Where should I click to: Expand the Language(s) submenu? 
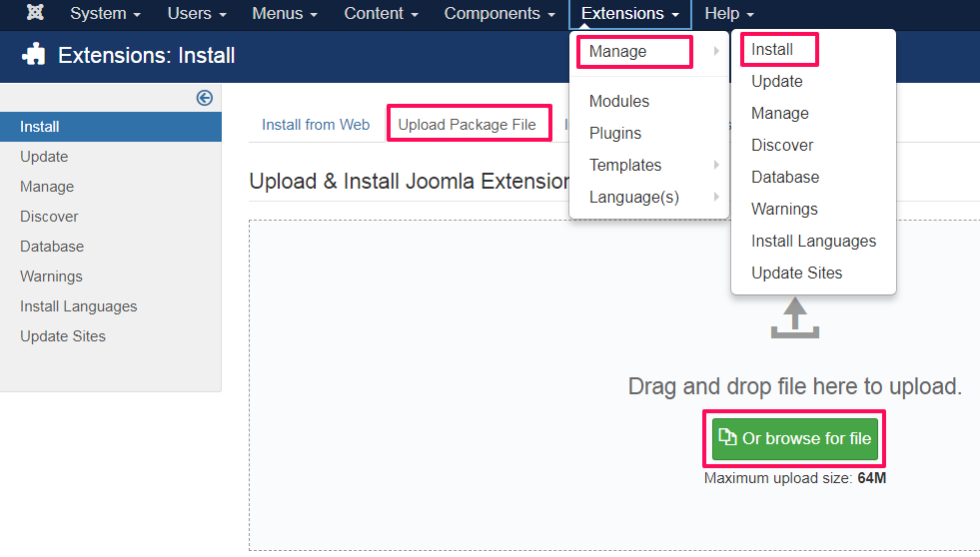pyautogui.click(x=649, y=198)
